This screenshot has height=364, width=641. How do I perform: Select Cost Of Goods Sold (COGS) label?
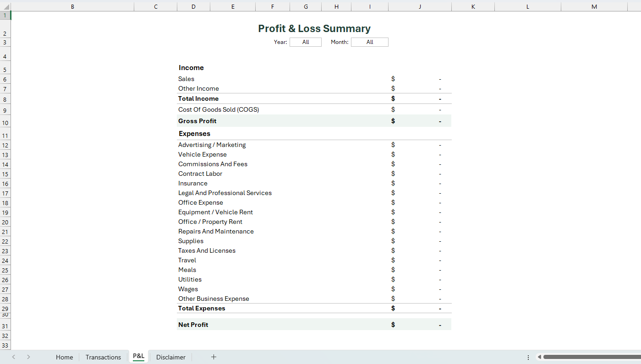click(x=219, y=109)
